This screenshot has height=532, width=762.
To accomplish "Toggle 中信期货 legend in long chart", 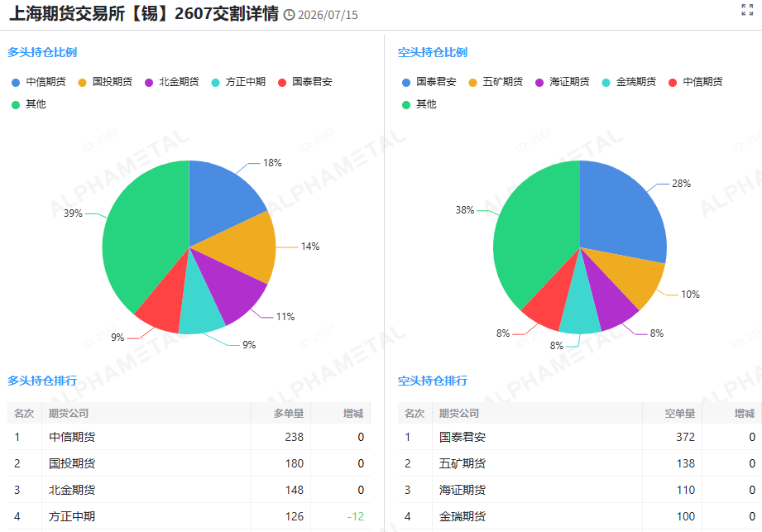I will coord(39,82).
